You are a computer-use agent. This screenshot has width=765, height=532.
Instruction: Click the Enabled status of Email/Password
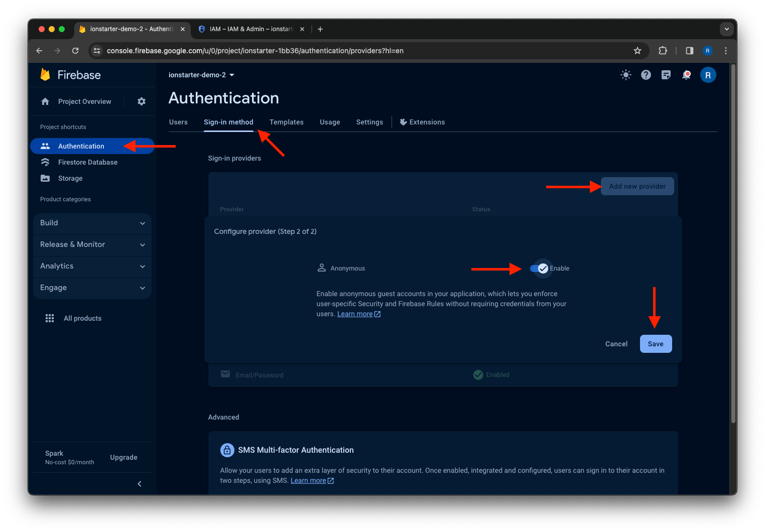pyautogui.click(x=491, y=375)
